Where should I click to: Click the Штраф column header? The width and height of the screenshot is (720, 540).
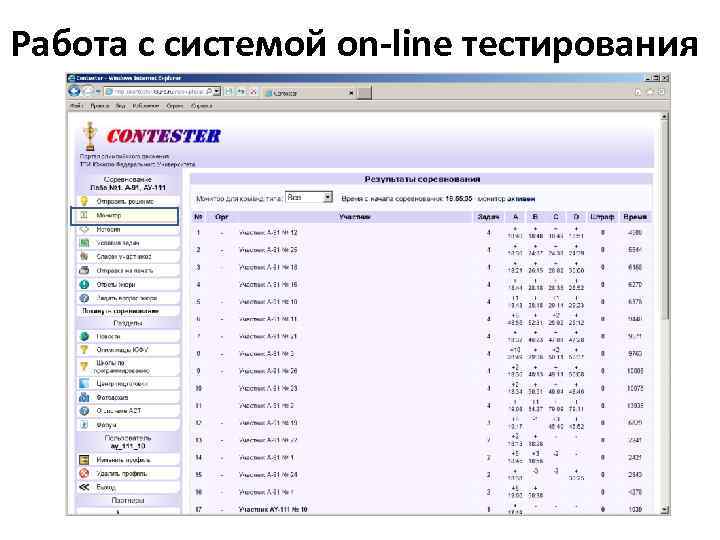point(602,217)
